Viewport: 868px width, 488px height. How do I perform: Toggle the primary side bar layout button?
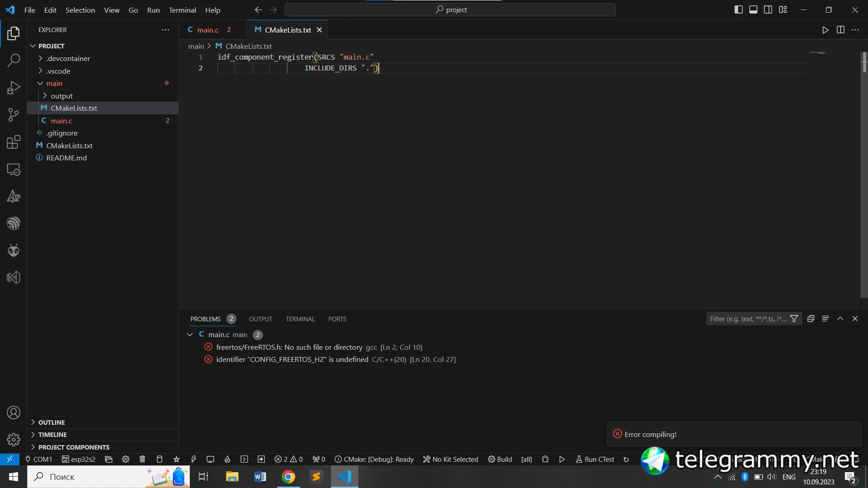coord(738,9)
